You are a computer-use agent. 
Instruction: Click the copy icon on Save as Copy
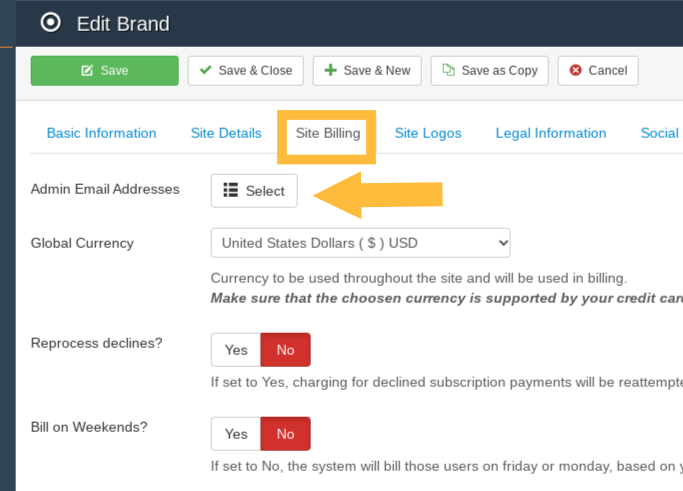449,71
